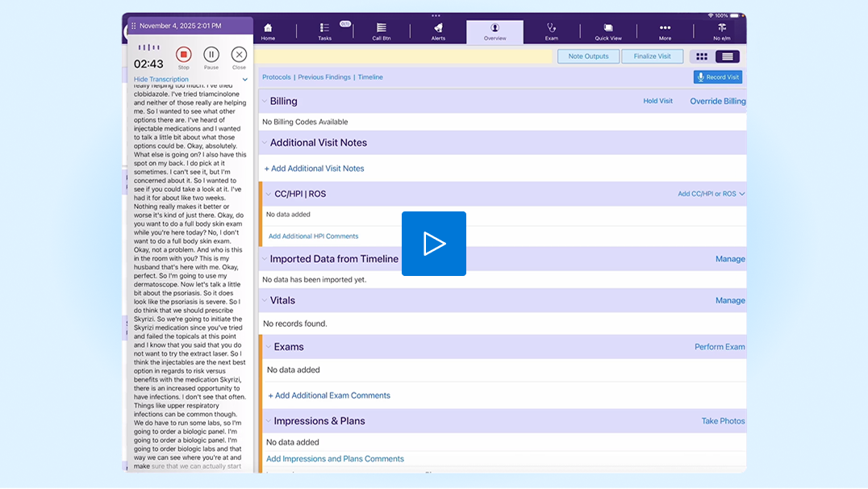The height and width of the screenshot is (489, 868).
Task: Click Take Photos link
Action: (723, 421)
